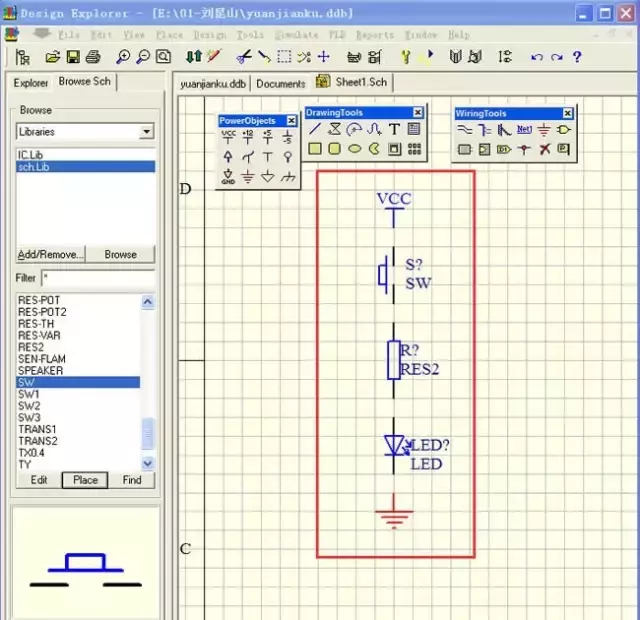This screenshot has width=640, height=620.
Task: Place a +12 power port from PowerObjects
Action: coord(248,137)
